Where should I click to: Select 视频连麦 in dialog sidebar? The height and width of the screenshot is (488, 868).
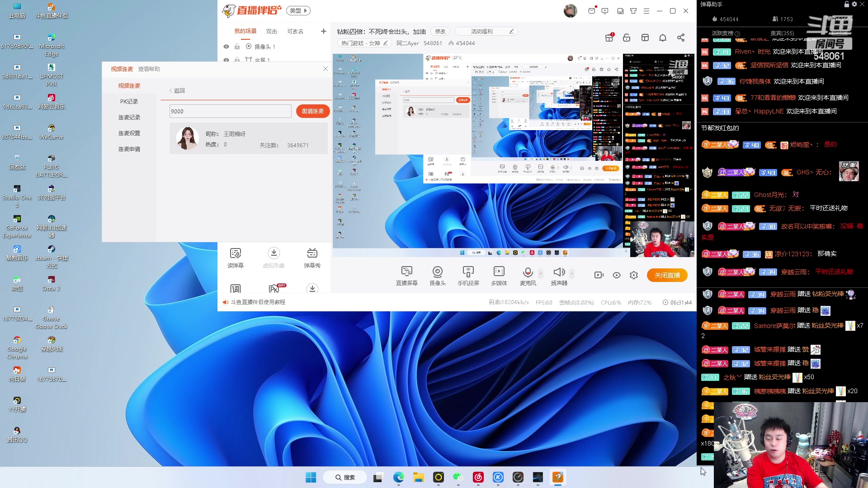coord(129,86)
